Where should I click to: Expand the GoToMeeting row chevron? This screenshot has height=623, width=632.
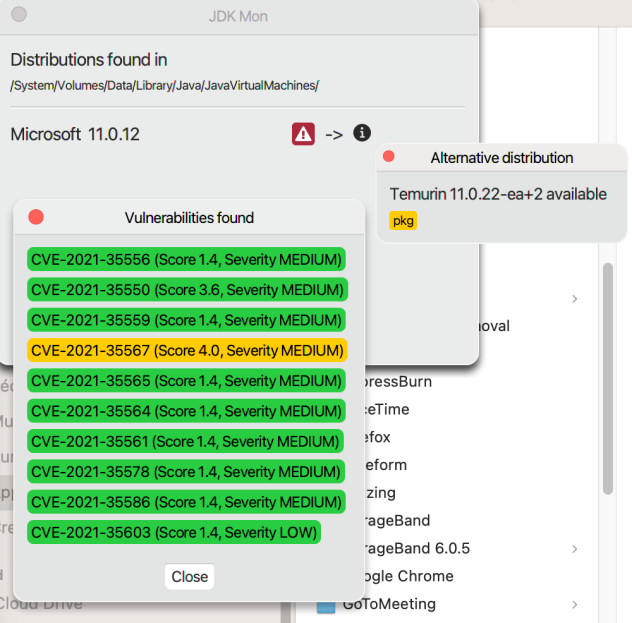point(574,604)
